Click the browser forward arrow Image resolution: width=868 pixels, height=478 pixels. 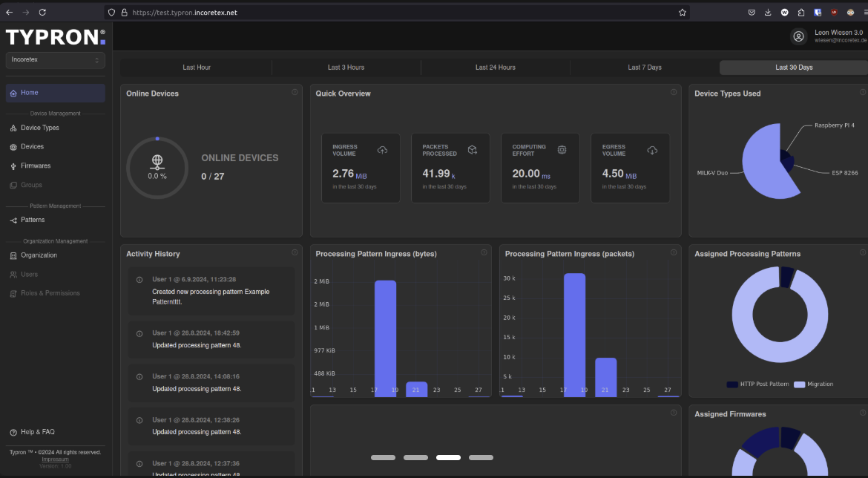tap(26, 12)
